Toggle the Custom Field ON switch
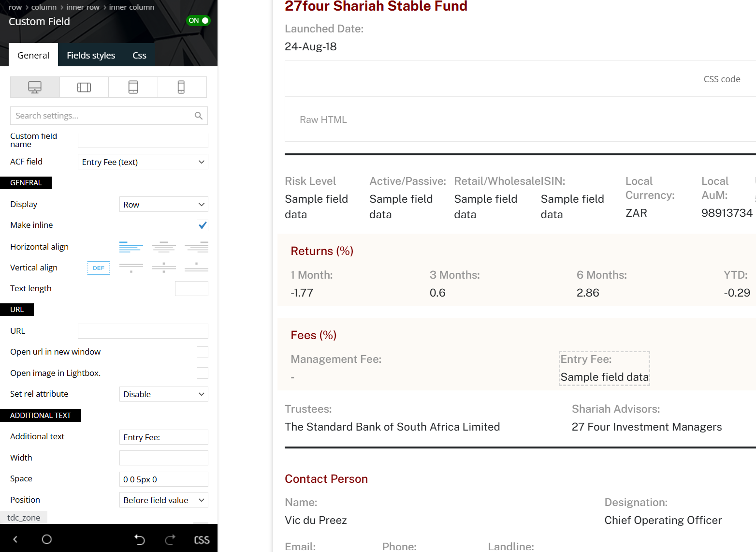The height and width of the screenshot is (552, 756). point(198,20)
